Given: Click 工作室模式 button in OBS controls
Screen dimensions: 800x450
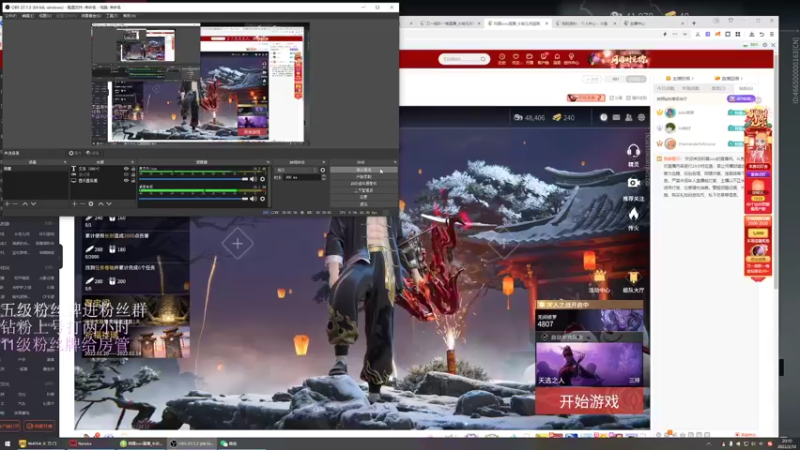Looking at the screenshot, I should pos(364,190).
